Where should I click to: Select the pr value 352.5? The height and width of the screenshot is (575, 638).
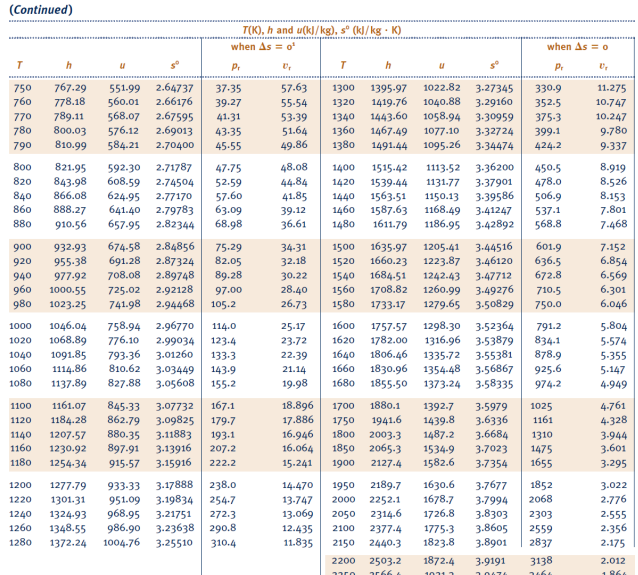click(x=548, y=102)
